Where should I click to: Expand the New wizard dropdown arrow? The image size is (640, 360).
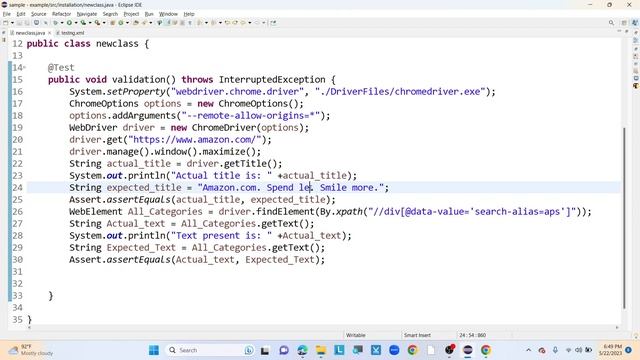[x=12, y=23]
